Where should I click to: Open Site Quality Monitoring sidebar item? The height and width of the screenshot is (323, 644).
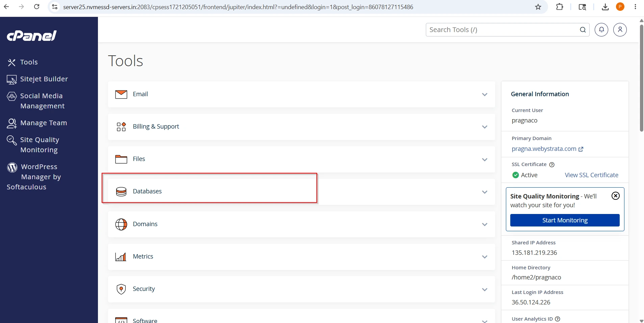tap(39, 145)
